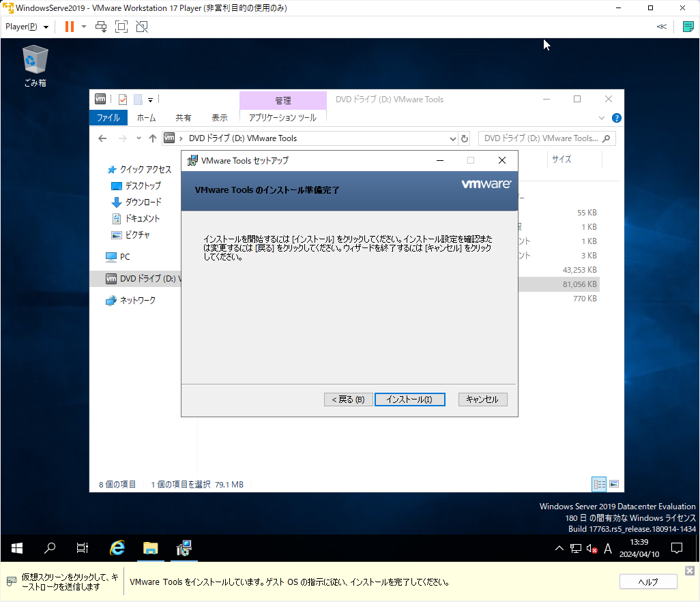Click the New Folder quick access icon
Image resolution: width=700 pixels, height=602 pixels.
[x=138, y=100]
